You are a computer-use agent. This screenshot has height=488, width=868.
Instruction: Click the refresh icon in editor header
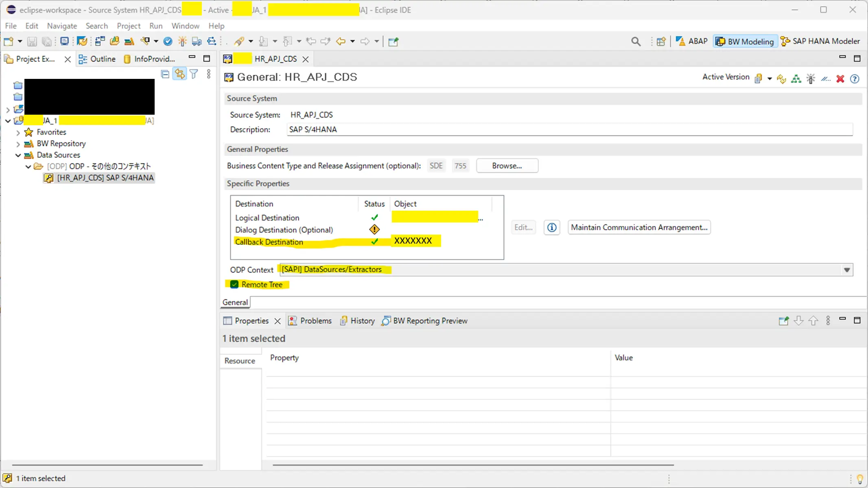coord(781,78)
